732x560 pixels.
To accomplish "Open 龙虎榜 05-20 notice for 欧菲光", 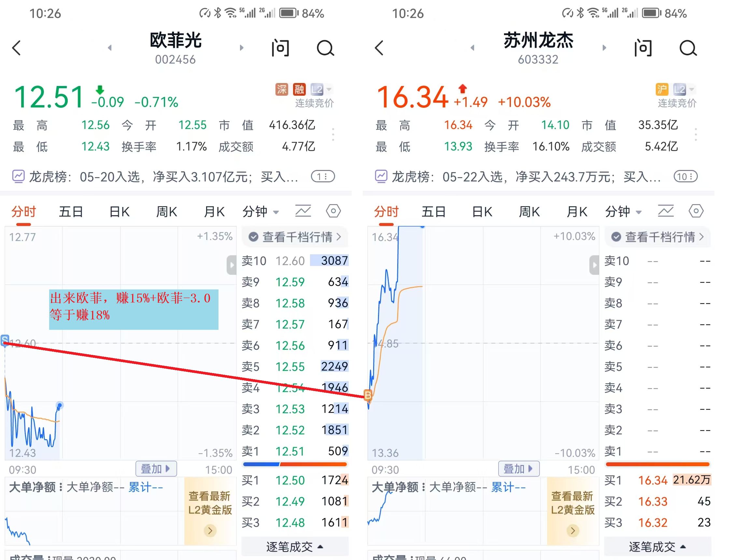I will point(155,177).
